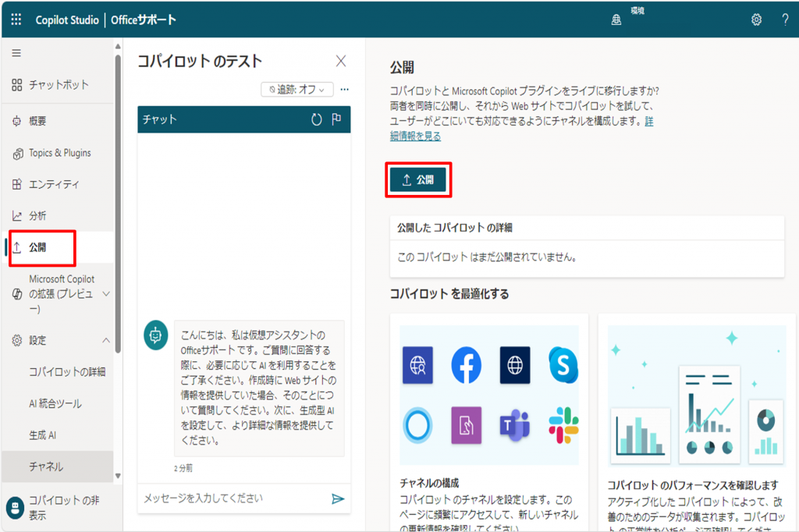799x532 pixels.
Task: Click the 公開した コパイロット の詳細 heading
Action: pyautogui.click(x=455, y=228)
